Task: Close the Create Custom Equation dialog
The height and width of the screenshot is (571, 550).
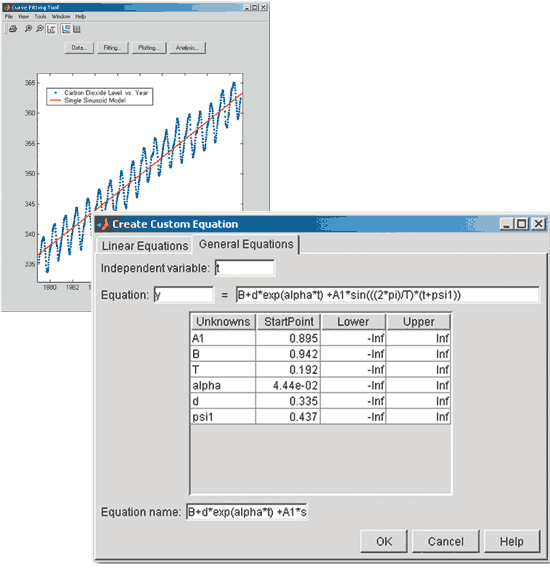Action: click(x=538, y=224)
